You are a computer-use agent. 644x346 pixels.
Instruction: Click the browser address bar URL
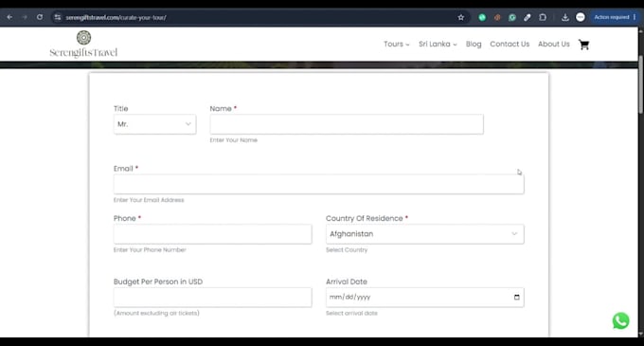click(116, 17)
